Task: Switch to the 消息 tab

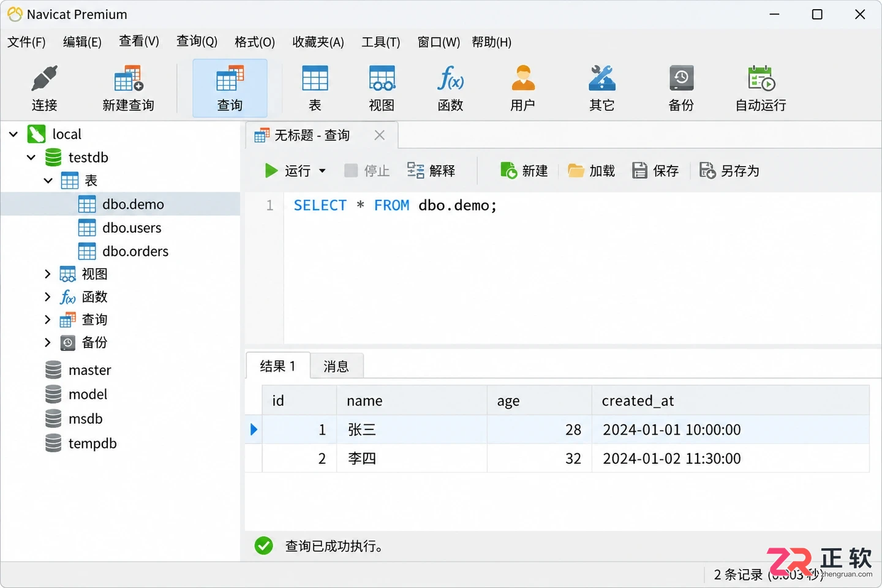Action: pos(336,366)
